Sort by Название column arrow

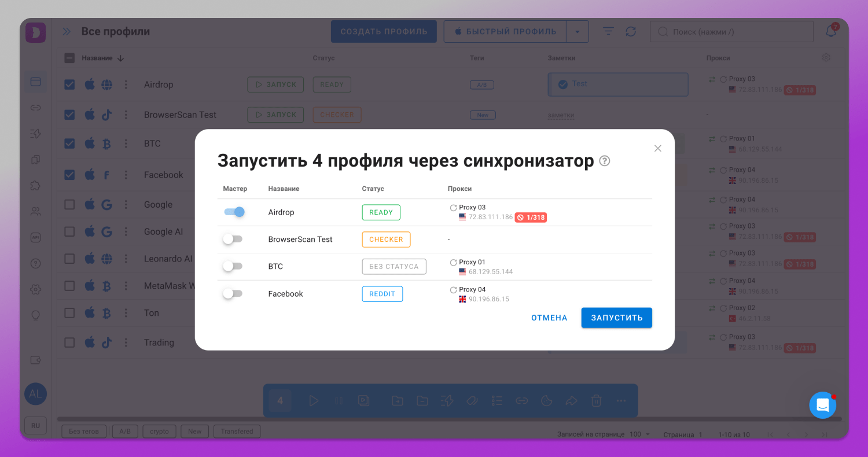pos(120,58)
